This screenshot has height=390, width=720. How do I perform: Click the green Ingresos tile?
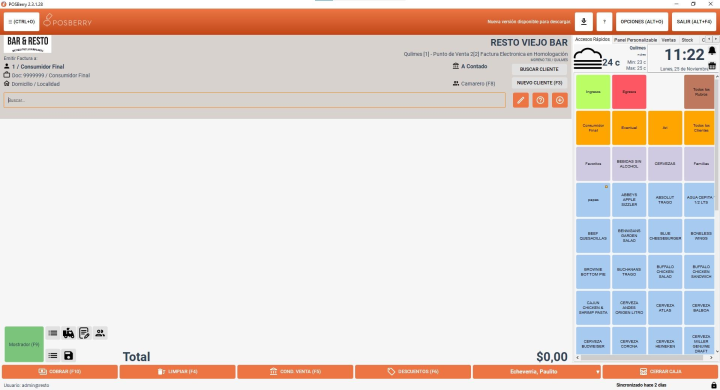pos(593,92)
